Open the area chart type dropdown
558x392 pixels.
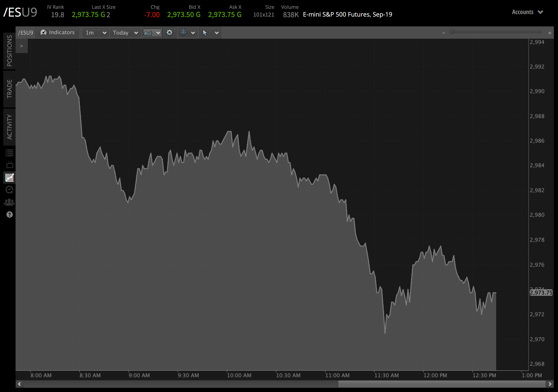tap(152, 33)
